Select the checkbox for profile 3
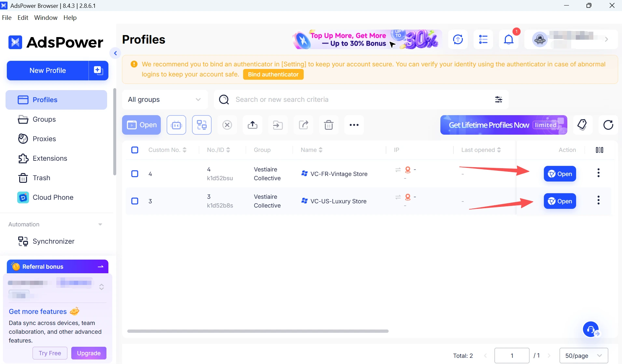The image size is (622, 364). pos(135,201)
